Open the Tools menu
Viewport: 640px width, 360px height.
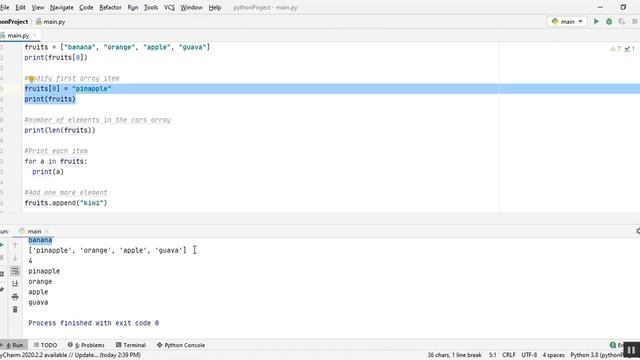coord(151,7)
